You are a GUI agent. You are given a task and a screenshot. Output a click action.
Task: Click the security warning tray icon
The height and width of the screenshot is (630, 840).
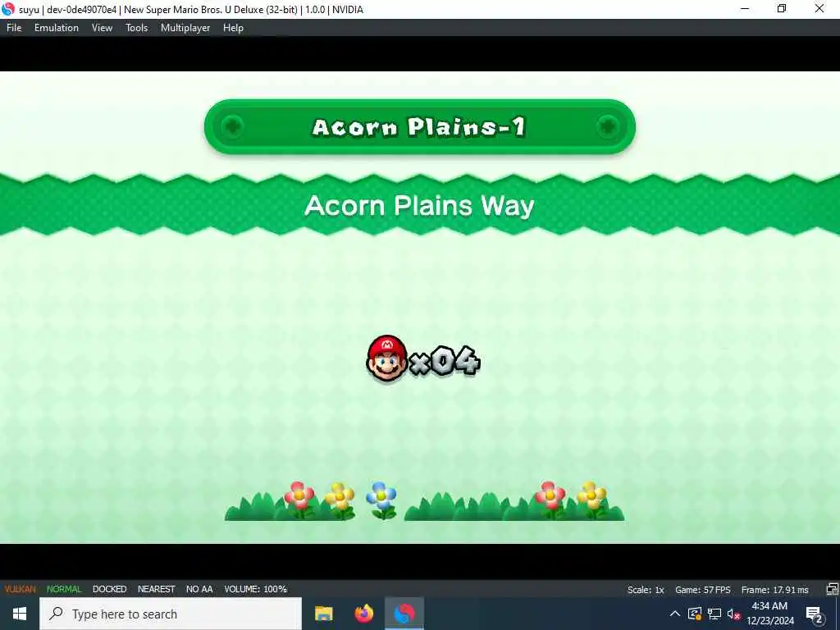(x=695, y=614)
